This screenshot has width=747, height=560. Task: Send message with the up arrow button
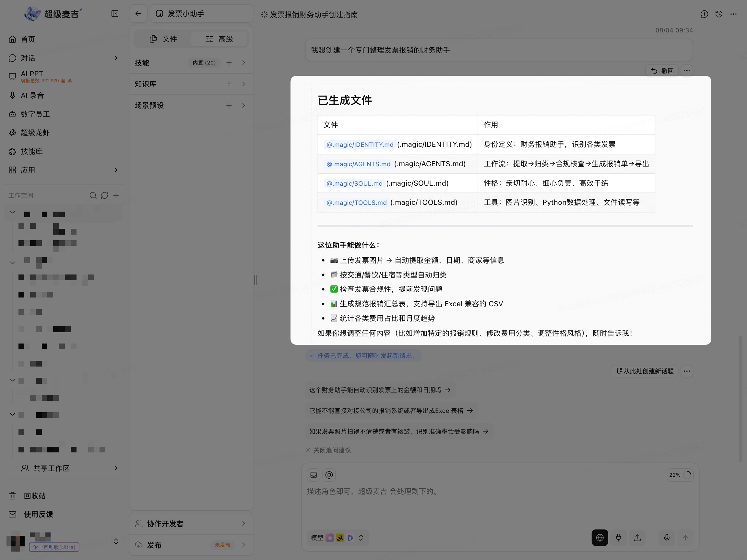pos(685,537)
